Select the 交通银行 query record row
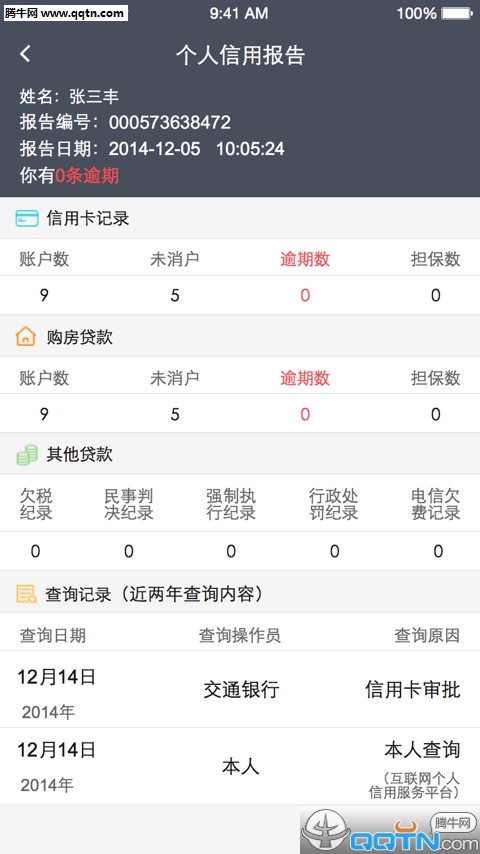This screenshot has height=854, width=480. (240, 690)
